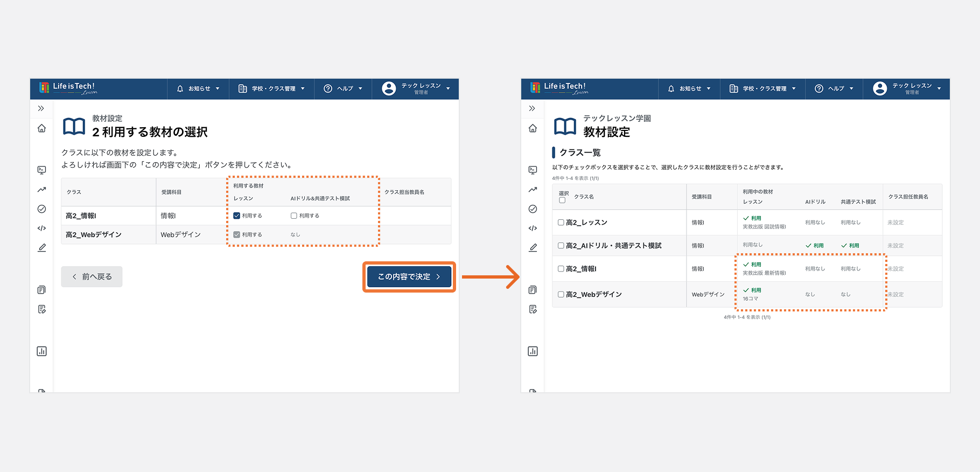Select the pencil edit icon in left sidebar
Viewport: 980px width, 472px height.
tap(41, 248)
